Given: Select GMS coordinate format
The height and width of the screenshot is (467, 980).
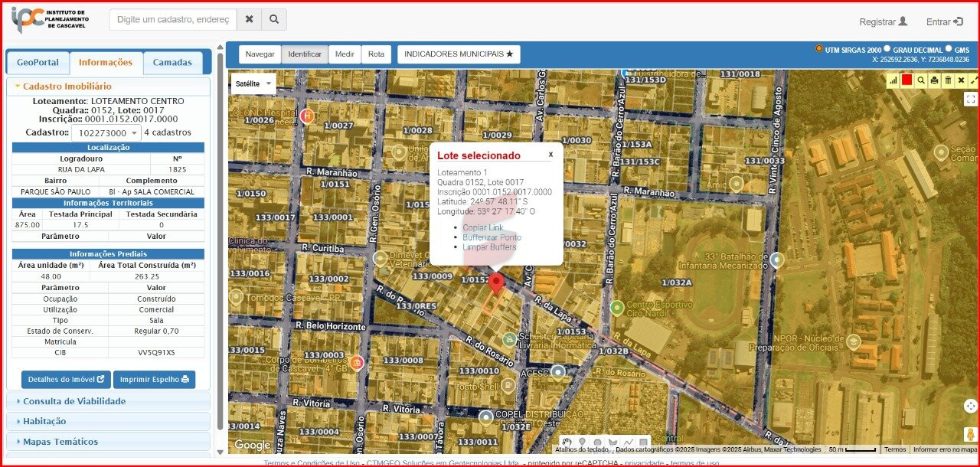Looking at the screenshot, I should (x=949, y=48).
